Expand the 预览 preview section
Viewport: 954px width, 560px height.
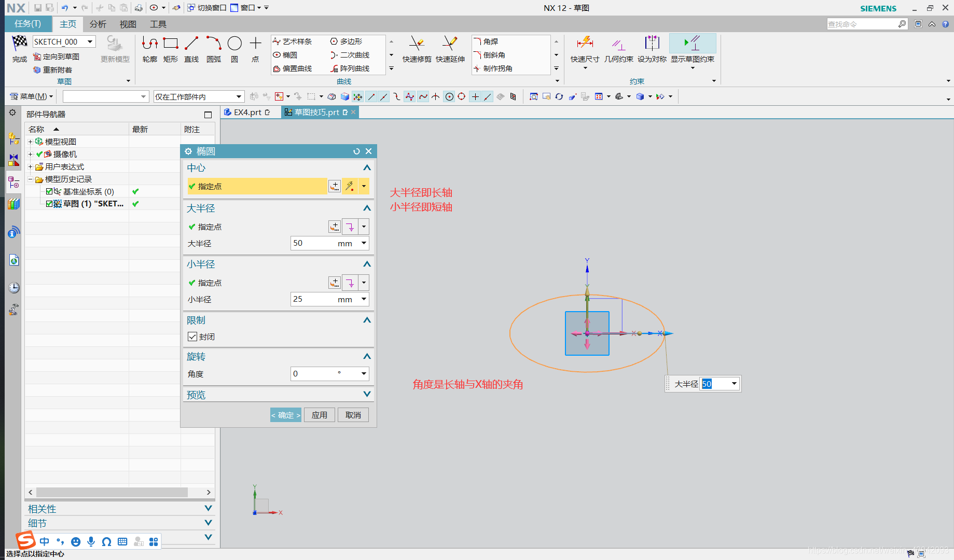click(x=279, y=395)
